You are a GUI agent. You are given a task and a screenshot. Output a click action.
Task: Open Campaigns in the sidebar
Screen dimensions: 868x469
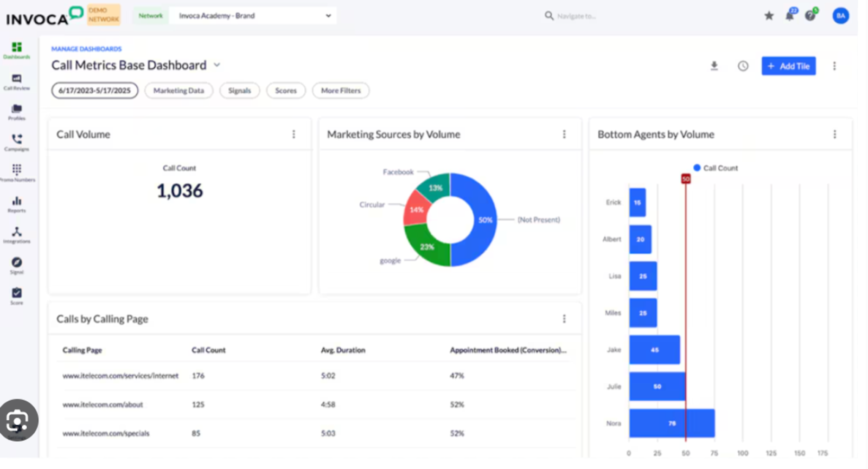click(17, 143)
